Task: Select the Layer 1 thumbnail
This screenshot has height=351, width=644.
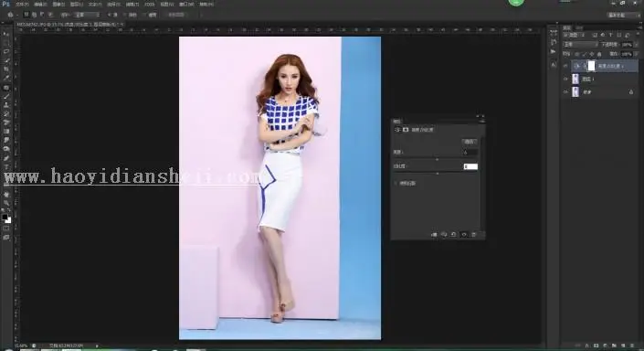Action: [575, 79]
